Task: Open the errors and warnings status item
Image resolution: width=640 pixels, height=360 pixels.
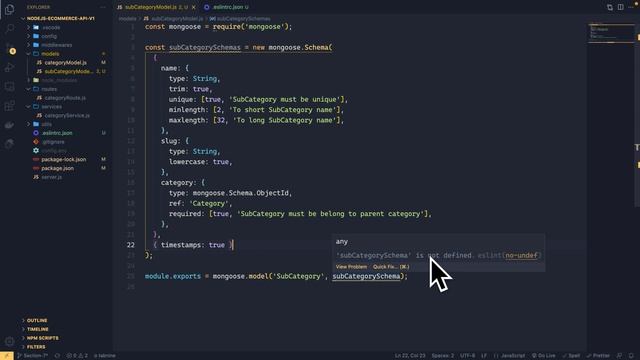Action: 77,356
